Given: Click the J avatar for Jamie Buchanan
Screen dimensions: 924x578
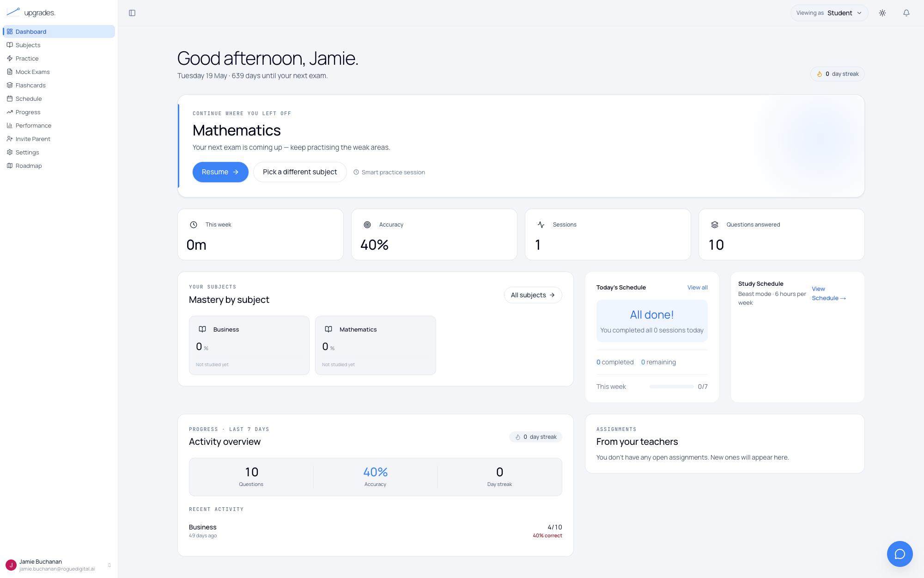Looking at the screenshot, I should [x=11, y=565].
